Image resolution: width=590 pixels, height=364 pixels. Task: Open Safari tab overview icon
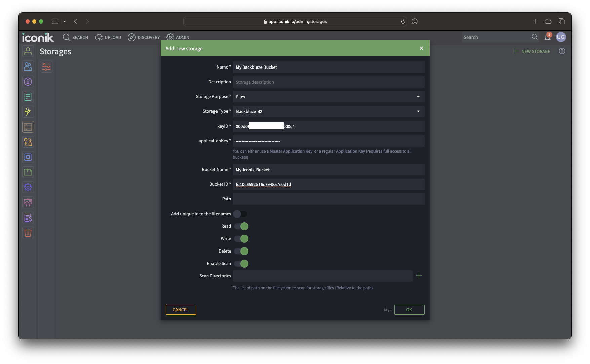(x=561, y=21)
